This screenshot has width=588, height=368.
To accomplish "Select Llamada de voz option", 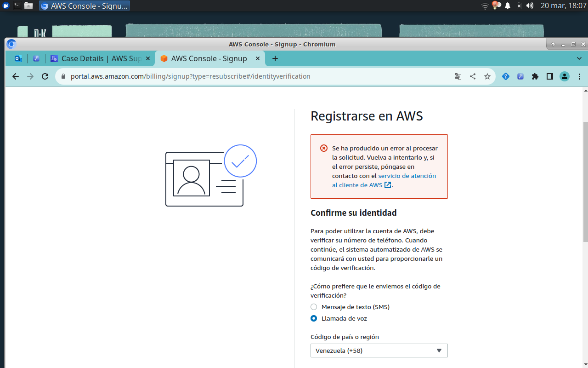I will pos(314,318).
